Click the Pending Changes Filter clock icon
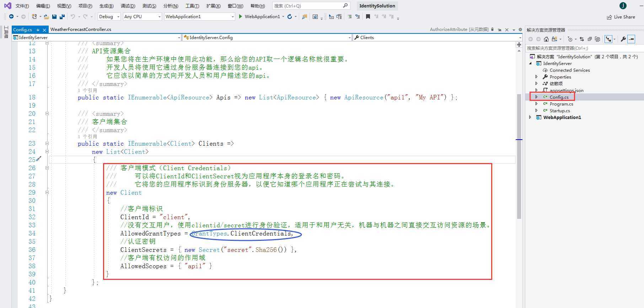The width and height of the screenshot is (644, 308). pyautogui.click(x=570, y=39)
